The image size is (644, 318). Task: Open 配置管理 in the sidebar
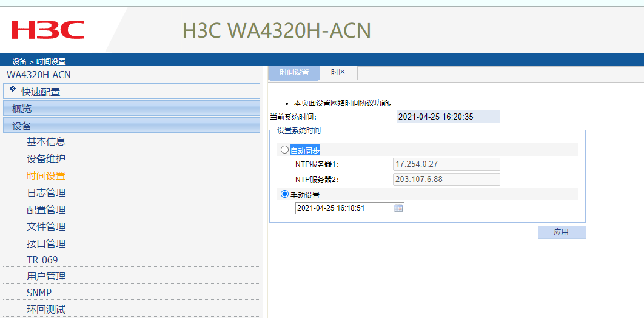(x=46, y=210)
